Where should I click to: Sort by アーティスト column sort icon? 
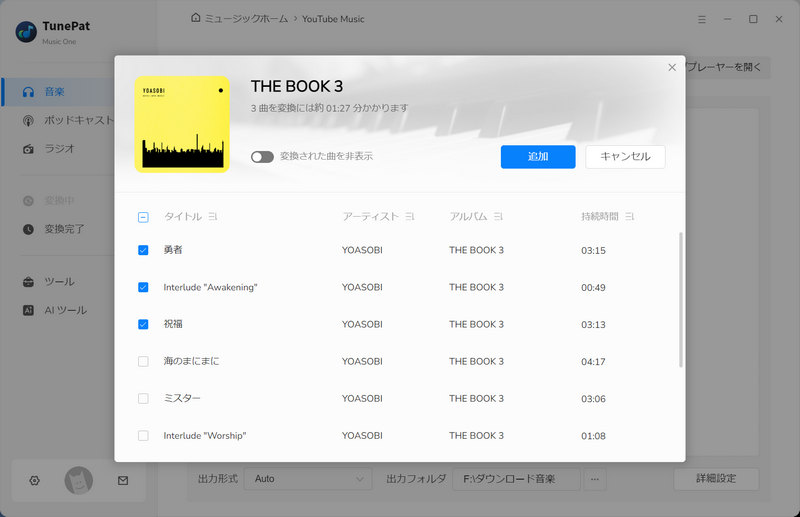[x=410, y=216]
